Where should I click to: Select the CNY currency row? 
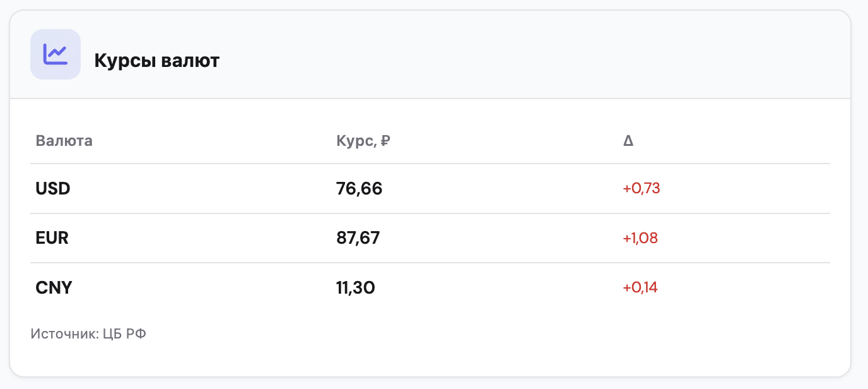(430, 287)
